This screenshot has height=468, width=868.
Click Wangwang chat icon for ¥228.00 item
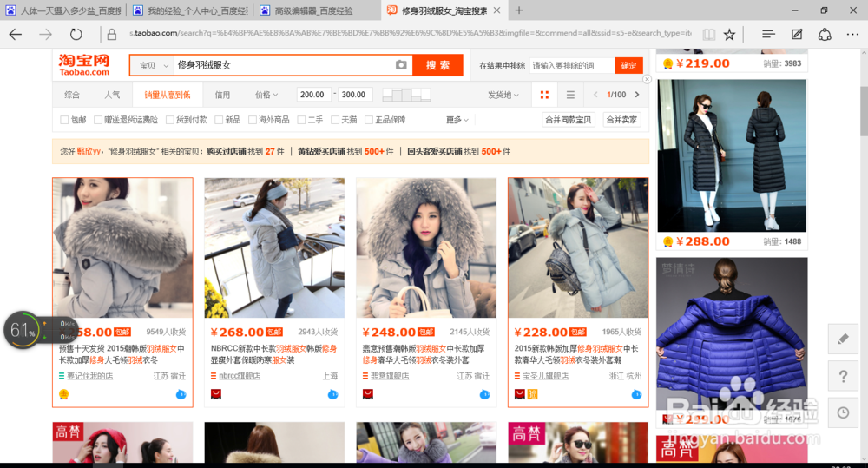pos(636,394)
